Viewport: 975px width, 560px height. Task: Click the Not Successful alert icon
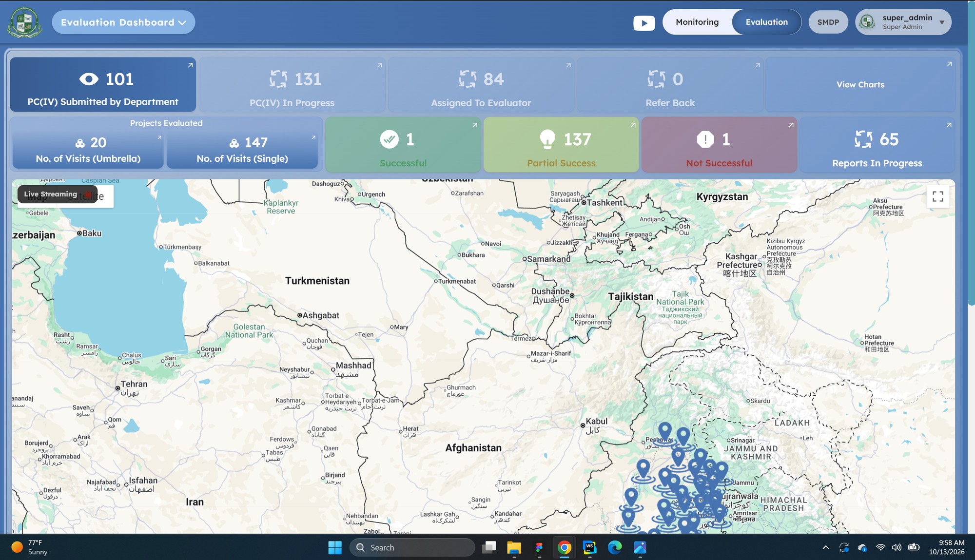tap(705, 139)
